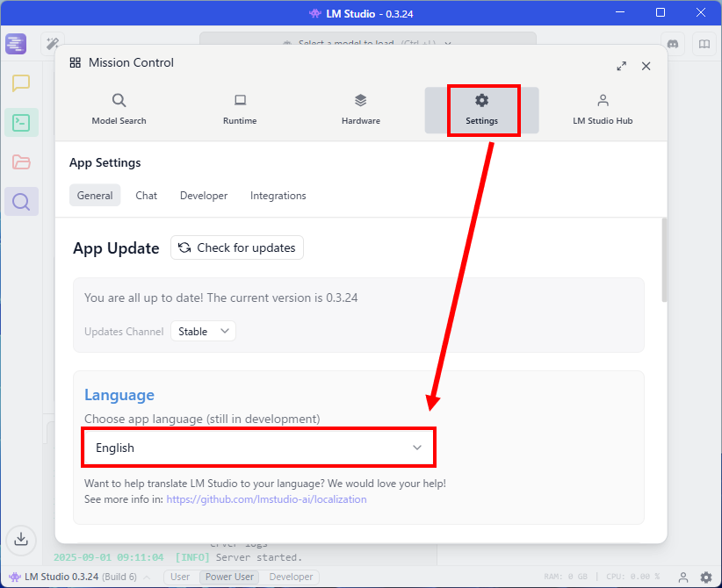The height and width of the screenshot is (588, 722).
Task: Open the Downloads icon in sidebar
Action: coord(21,539)
